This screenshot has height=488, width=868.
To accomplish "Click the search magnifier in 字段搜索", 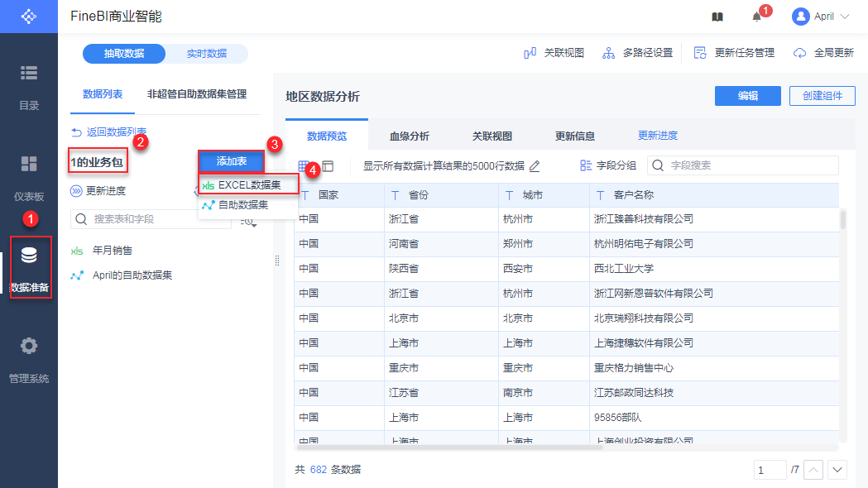I will coord(658,165).
